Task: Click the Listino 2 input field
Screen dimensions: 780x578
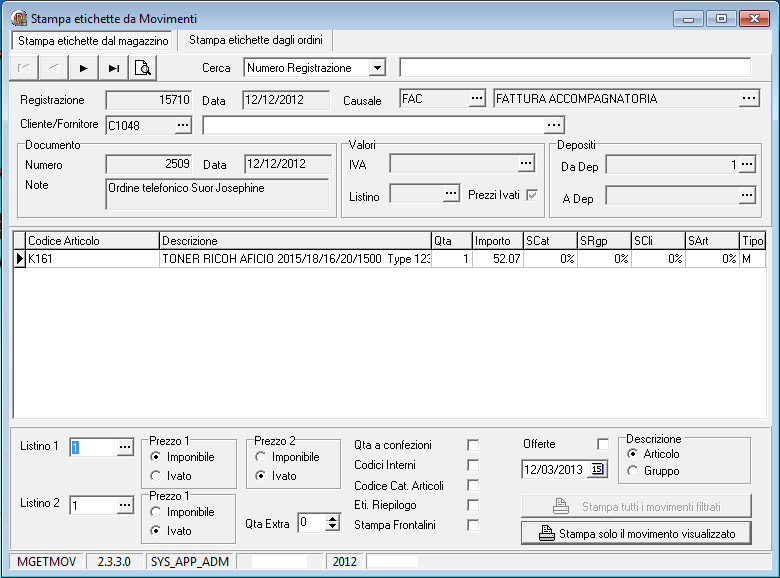Action: pyautogui.click(x=94, y=505)
